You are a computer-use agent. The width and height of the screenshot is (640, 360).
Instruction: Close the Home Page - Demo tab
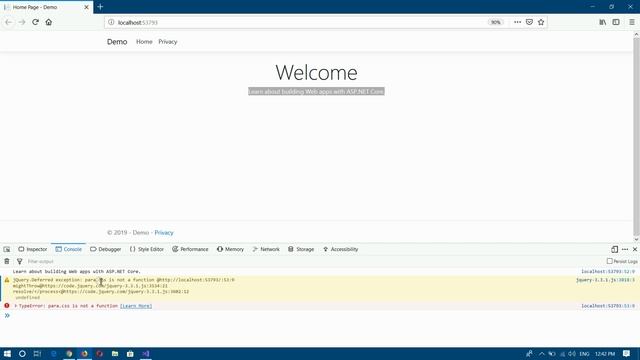[x=86, y=7]
